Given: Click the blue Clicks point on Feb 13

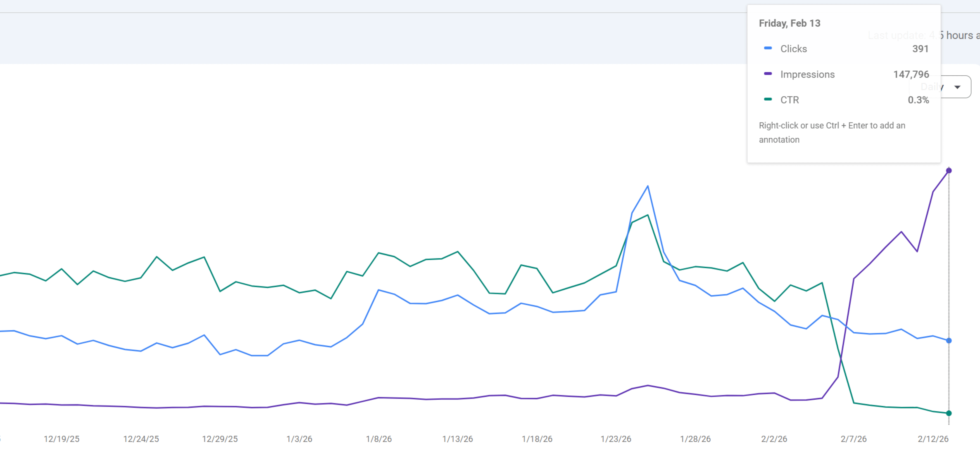Looking at the screenshot, I should click(x=948, y=341).
